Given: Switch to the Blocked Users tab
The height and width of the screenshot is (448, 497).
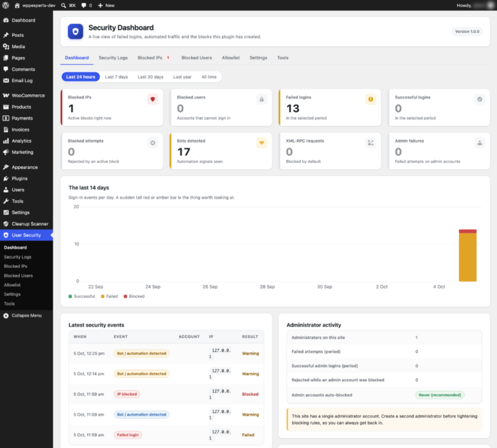Looking at the screenshot, I should pyautogui.click(x=197, y=58).
